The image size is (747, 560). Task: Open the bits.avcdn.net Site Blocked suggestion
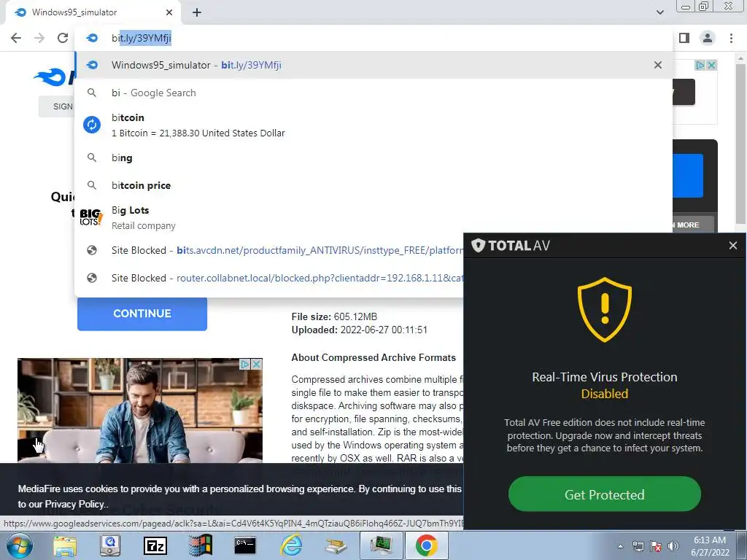click(x=269, y=251)
